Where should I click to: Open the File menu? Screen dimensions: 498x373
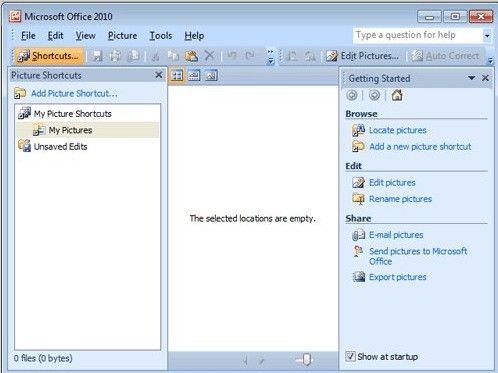[28, 36]
